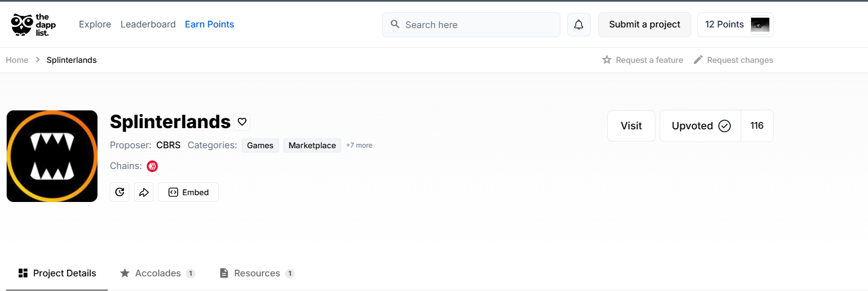Click the Embed code button
The width and height of the screenshot is (868, 291).
point(188,192)
